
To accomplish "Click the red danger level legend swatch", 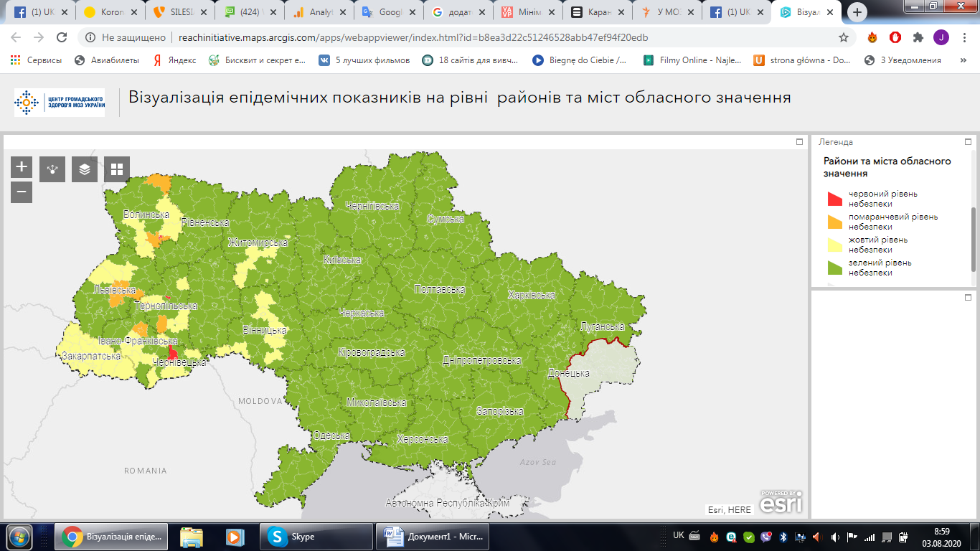I will click(x=834, y=199).
